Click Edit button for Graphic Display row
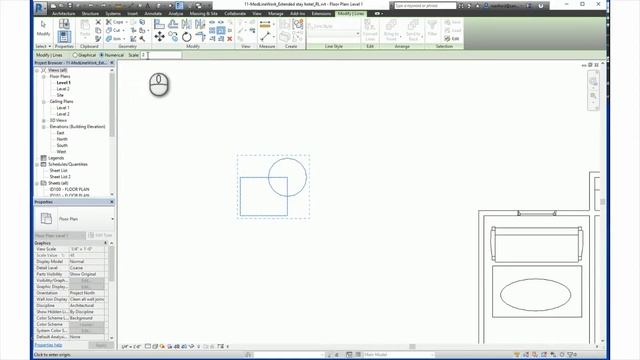Viewport: 640px width, 360px height. 87,287
